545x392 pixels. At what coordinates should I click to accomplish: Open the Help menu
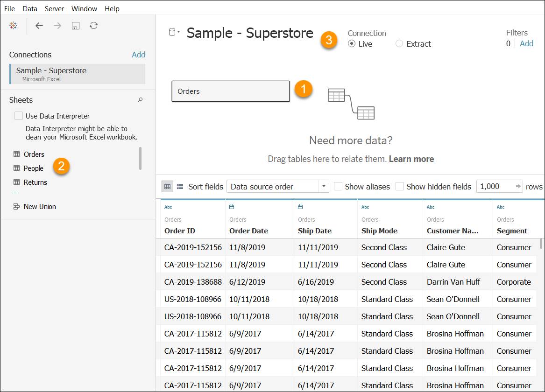coord(112,9)
